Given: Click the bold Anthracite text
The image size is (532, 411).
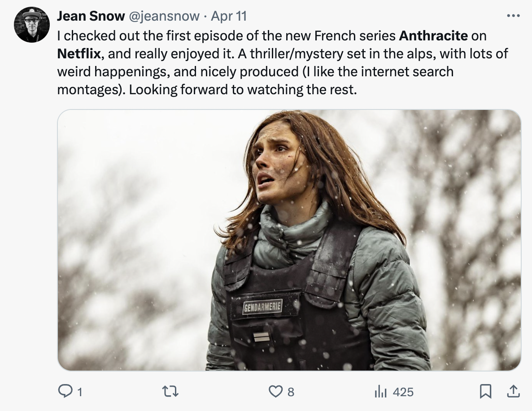Looking at the screenshot, I should tap(433, 35).
